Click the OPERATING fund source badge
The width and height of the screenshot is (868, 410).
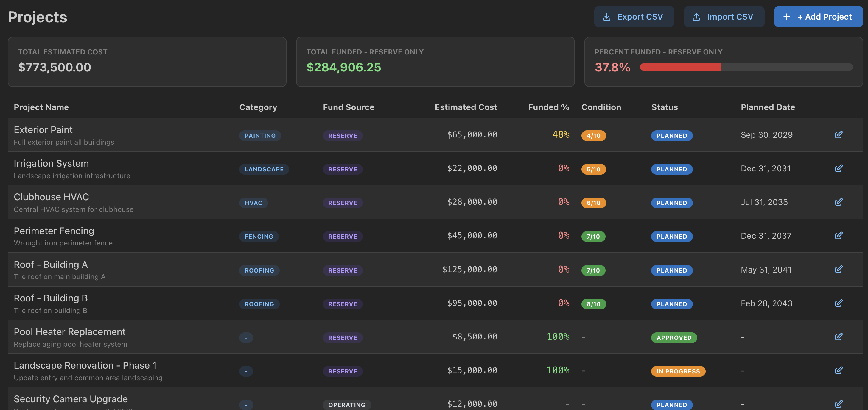point(346,405)
